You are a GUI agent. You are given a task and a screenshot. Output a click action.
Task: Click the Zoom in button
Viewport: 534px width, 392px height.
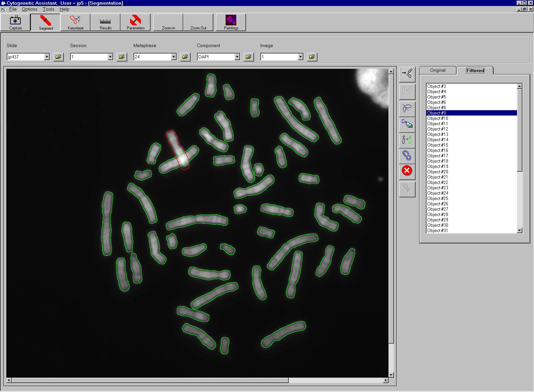(168, 22)
